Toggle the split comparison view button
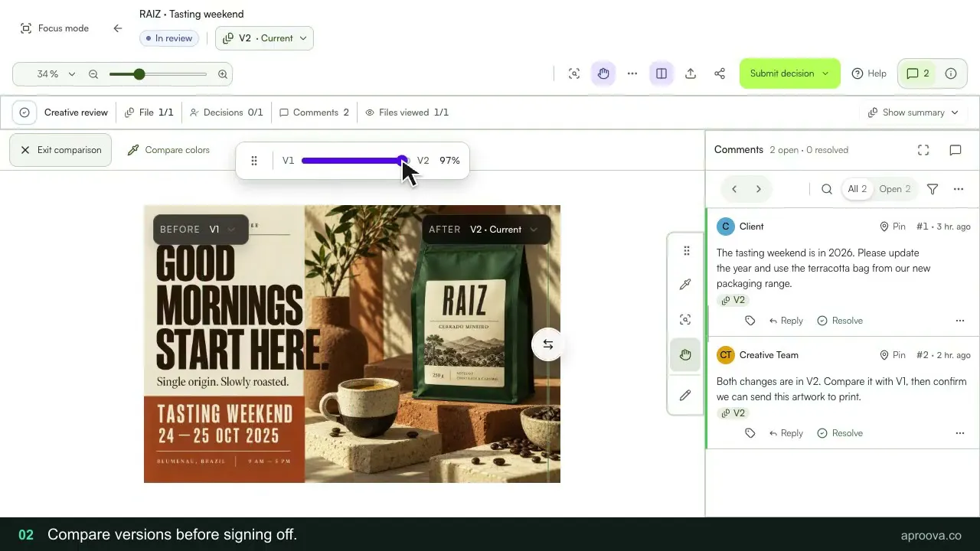Viewport: 980px width, 551px height. pyautogui.click(x=661, y=73)
